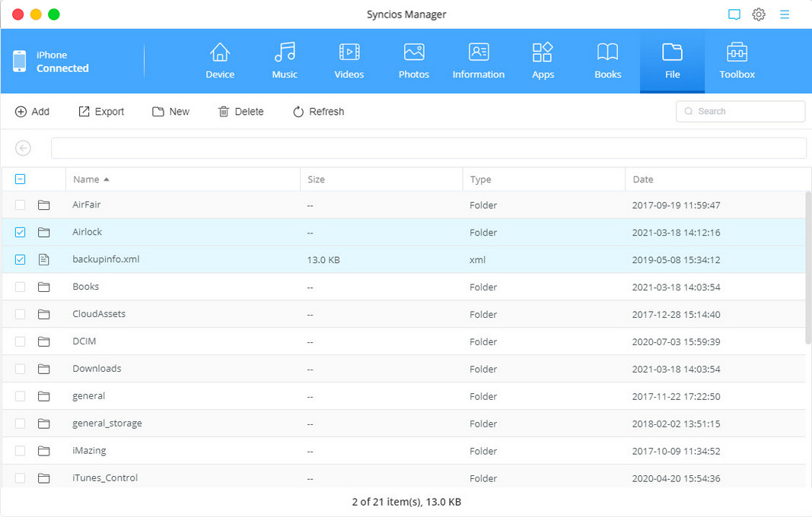The height and width of the screenshot is (517, 812).
Task: Click the 13.0 KB size cell
Action: [x=323, y=260]
